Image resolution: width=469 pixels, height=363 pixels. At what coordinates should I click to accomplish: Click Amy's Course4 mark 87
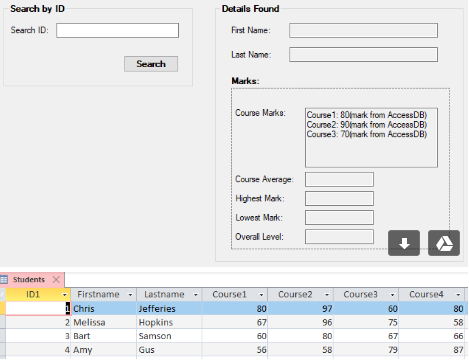tap(432, 350)
